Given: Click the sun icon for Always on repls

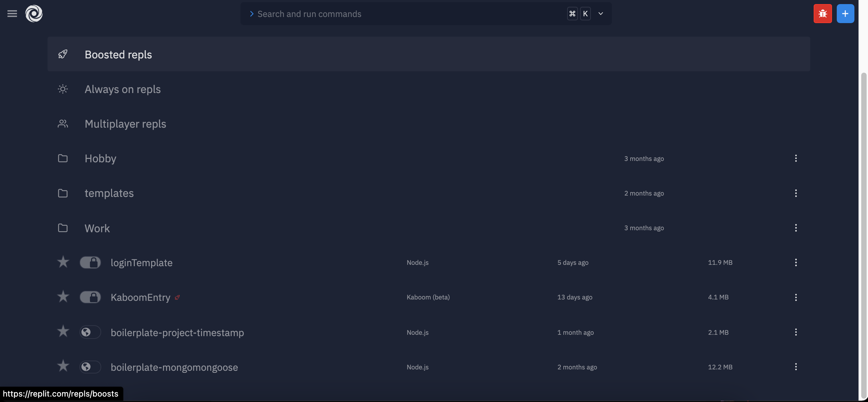Looking at the screenshot, I should pyautogui.click(x=63, y=89).
